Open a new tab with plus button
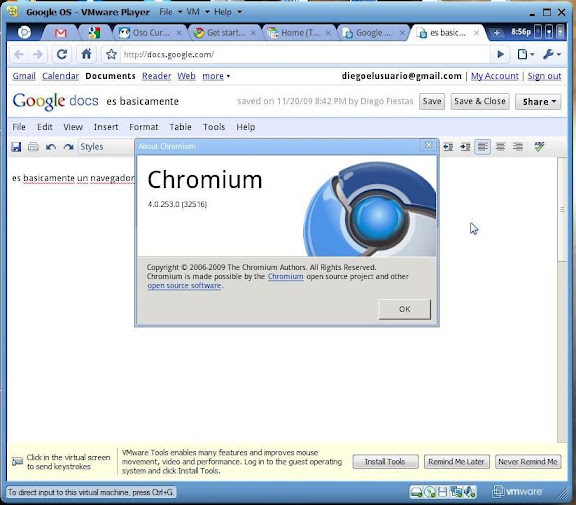 point(496,33)
